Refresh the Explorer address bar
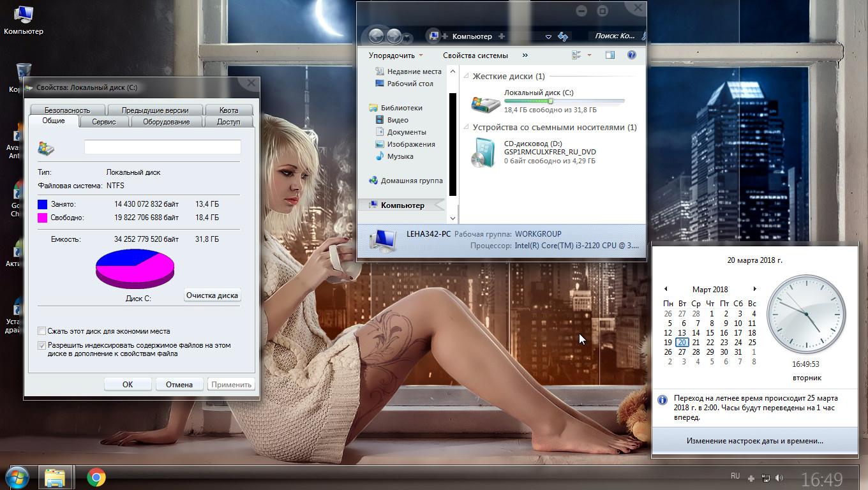Image resolution: width=868 pixels, height=490 pixels. [x=563, y=36]
